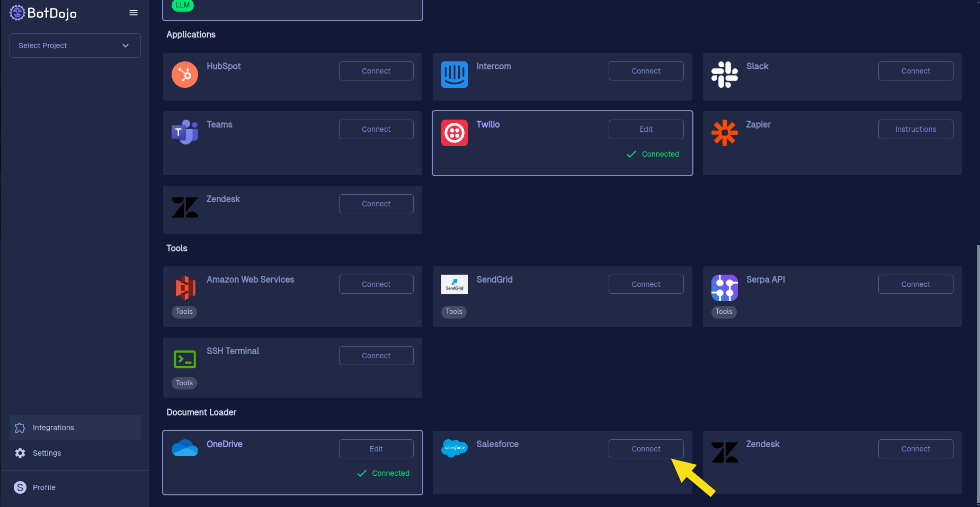
Task: Click the page vertical scrollbar
Action: [978, 373]
